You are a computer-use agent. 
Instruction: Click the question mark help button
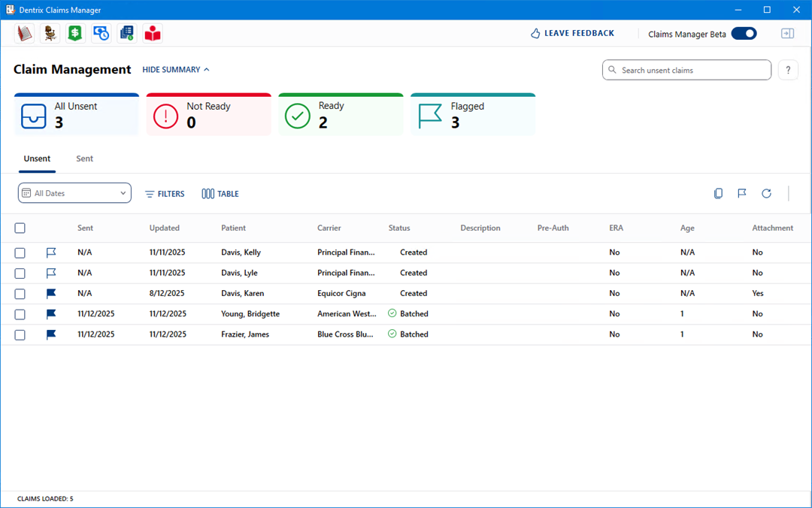(788, 70)
